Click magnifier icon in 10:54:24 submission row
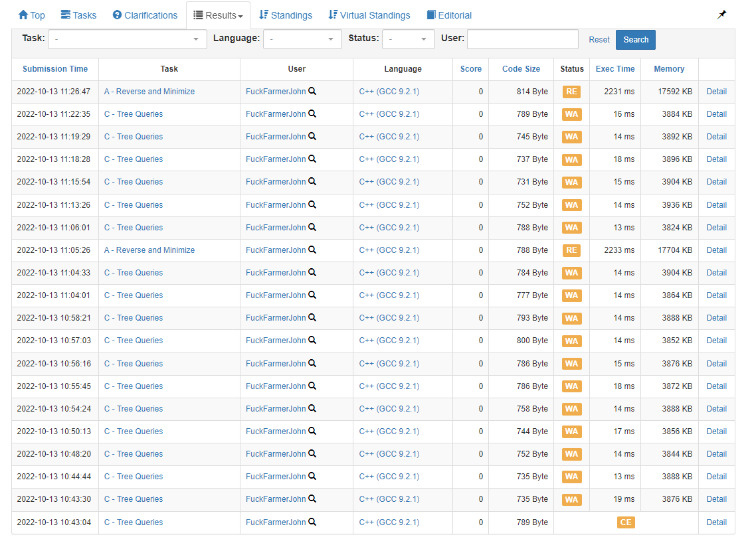This screenshot has height=543, width=756. click(312, 408)
